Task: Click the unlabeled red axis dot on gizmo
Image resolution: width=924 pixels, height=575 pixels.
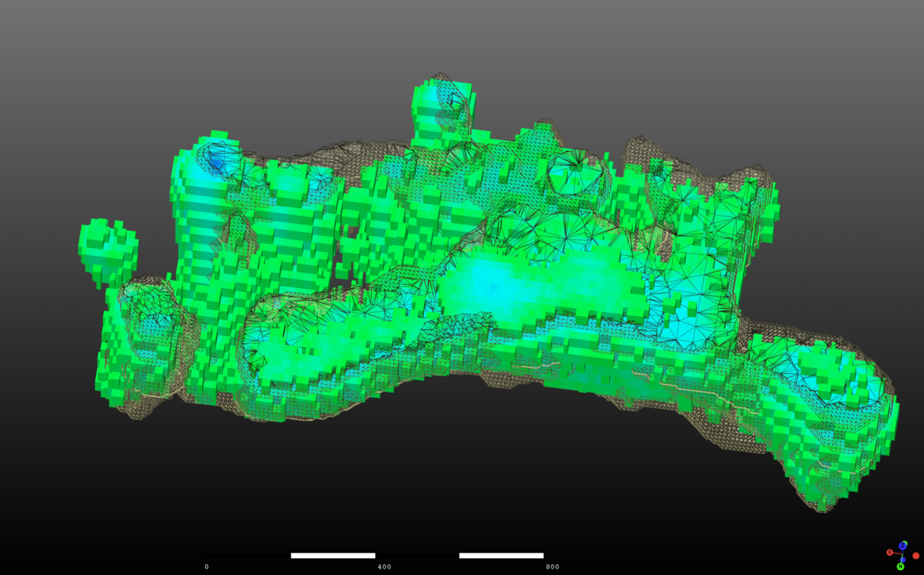Action: (x=916, y=556)
